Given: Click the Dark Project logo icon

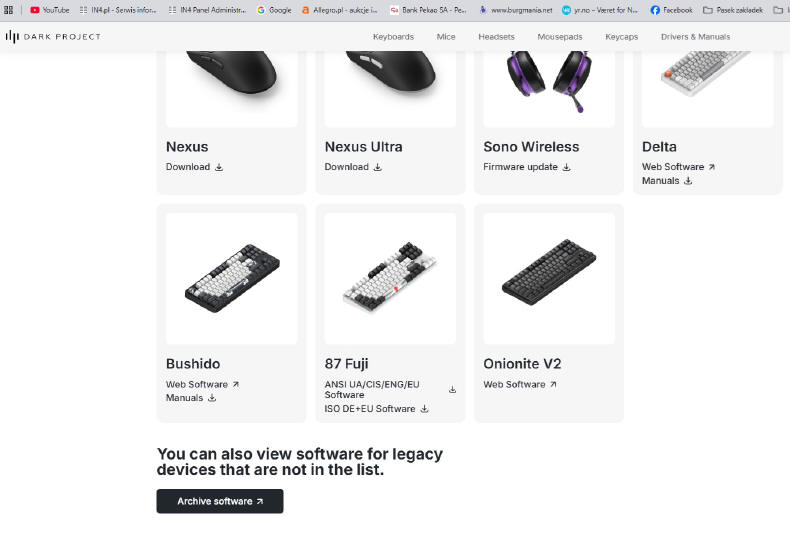Looking at the screenshot, I should click(12, 36).
